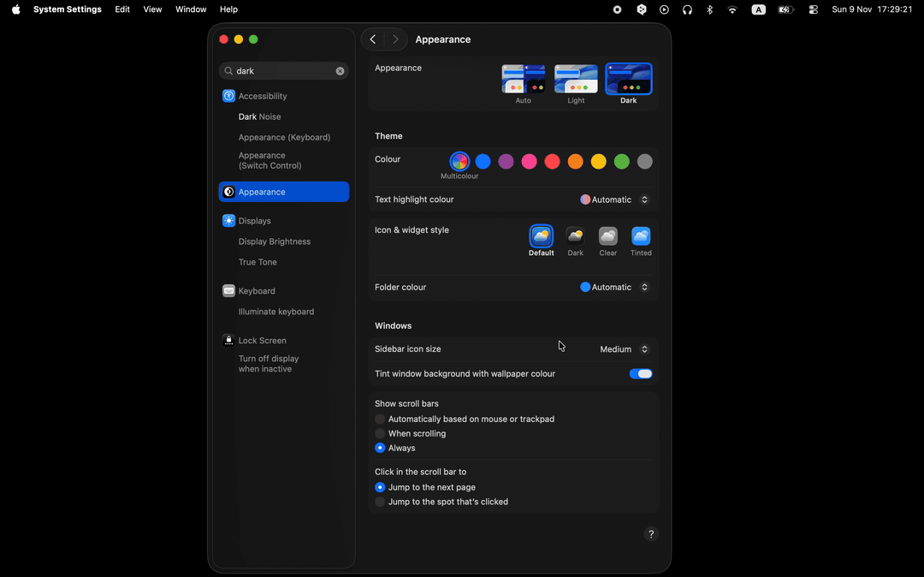Open the Apple menu
The width and height of the screenshot is (924, 577).
[16, 9]
